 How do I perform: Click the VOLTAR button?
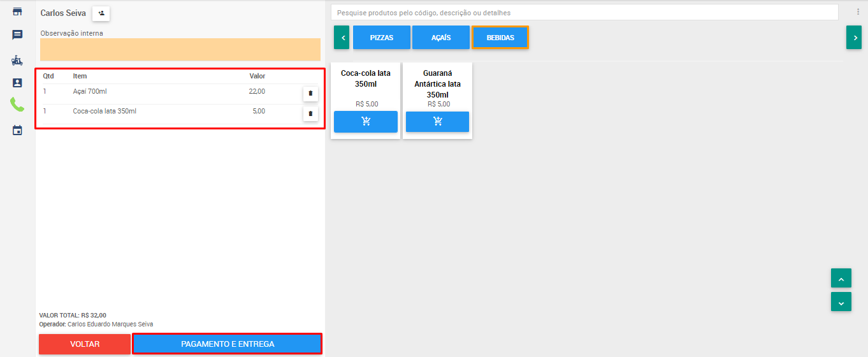tap(85, 344)
